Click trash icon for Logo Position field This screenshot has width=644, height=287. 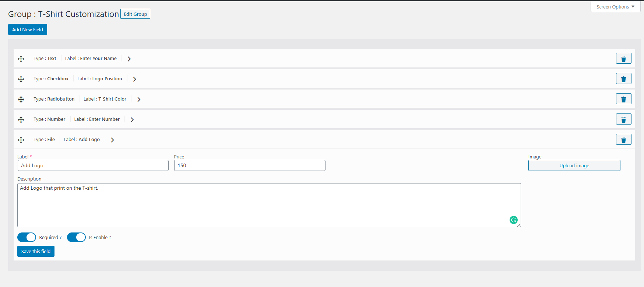coord(623,79)
